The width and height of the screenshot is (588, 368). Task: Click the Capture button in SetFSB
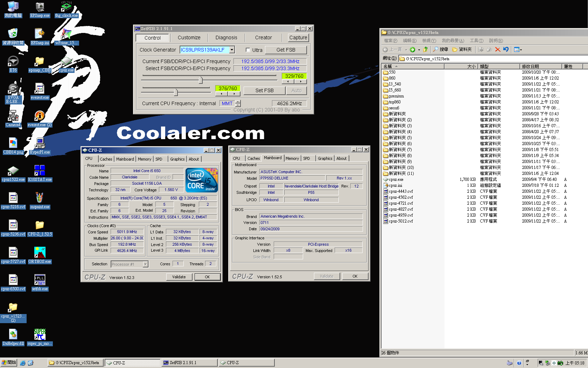pos(298,38)
